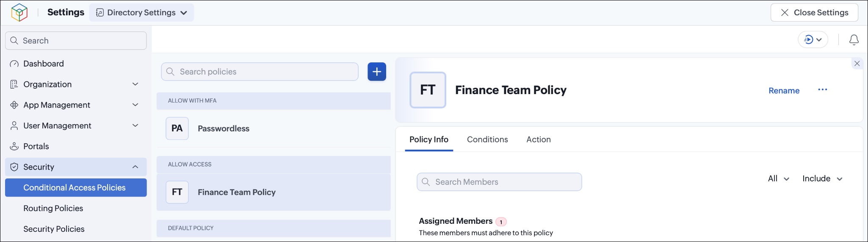The width and height of the screenshot is (868, 242).
Task: Click the Rename link
Action: [x=784, y=91]
